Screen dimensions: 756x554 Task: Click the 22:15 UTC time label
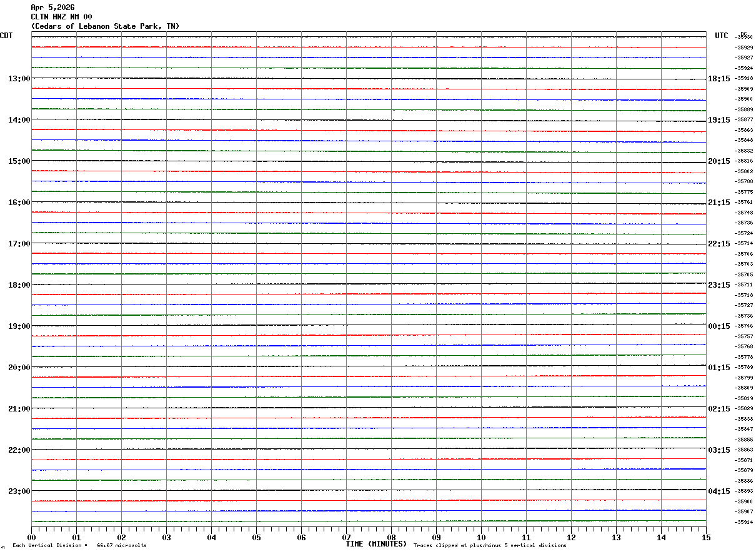tap(719, 244)
